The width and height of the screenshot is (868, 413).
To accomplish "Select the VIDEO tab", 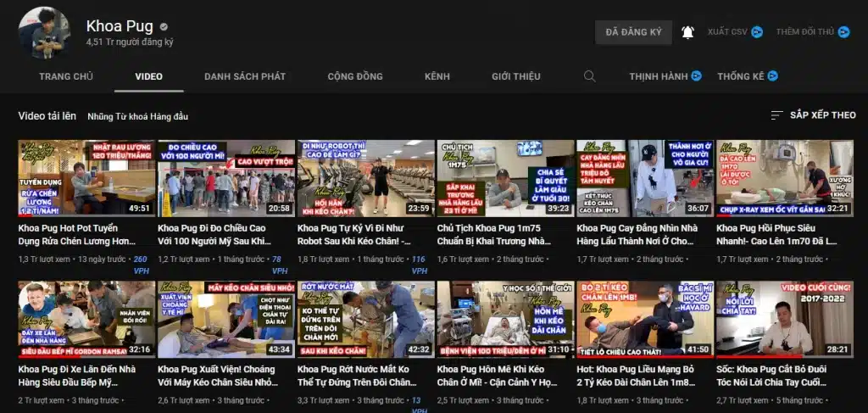I will (x=149, y=76).
